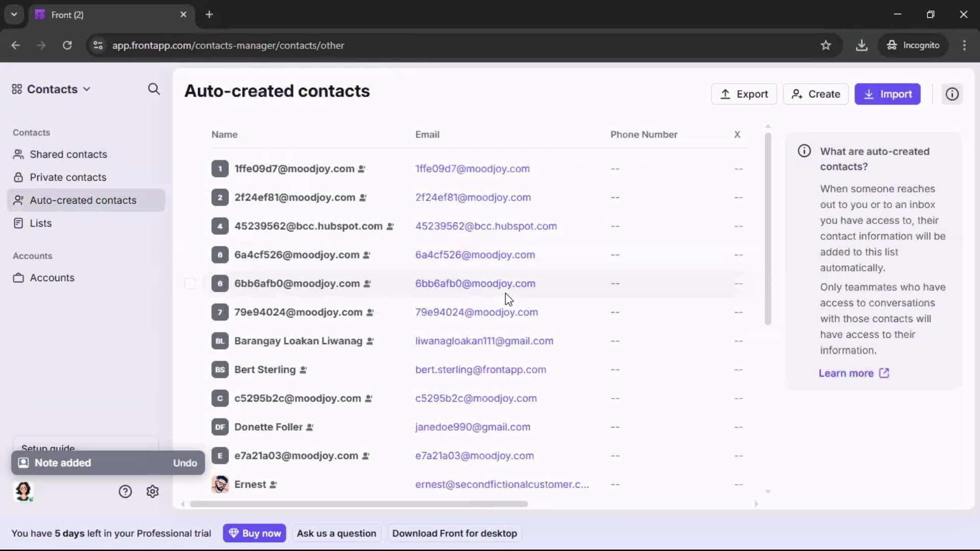Open the browser tab search chevron
The width and height of the screenshot is (980, 551).
14,14
